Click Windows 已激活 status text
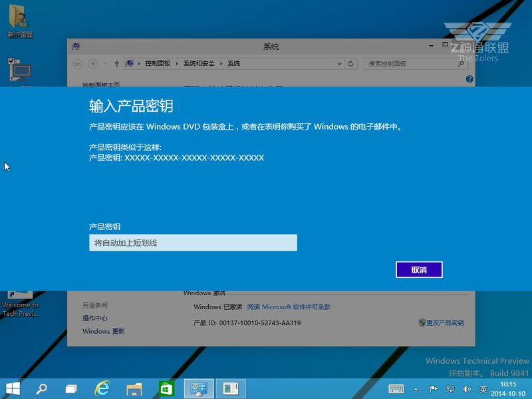Image resolution: width=532 pixels, height=399 pixels. pos(217,307)
